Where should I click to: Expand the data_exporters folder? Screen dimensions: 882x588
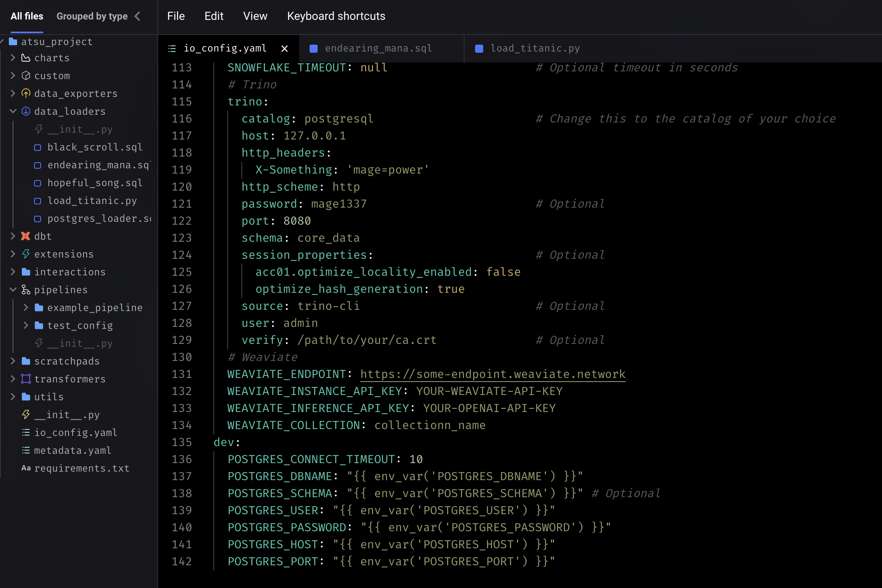tap(13, 94)
